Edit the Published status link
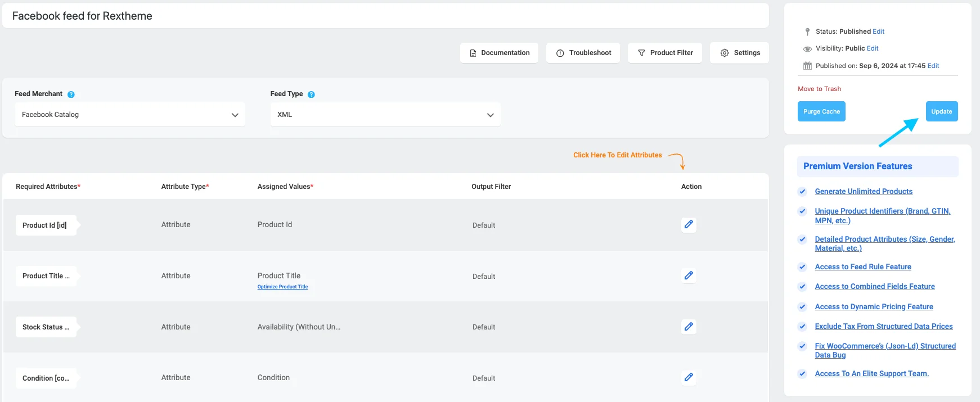Screen dimensions: 980x402 click(x=879, y=31)
